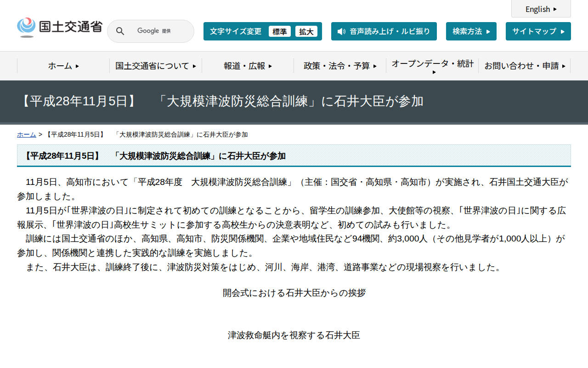Screen dimensions: 588x368
Task: Select 標準 text size option
Action: point(279,31)
